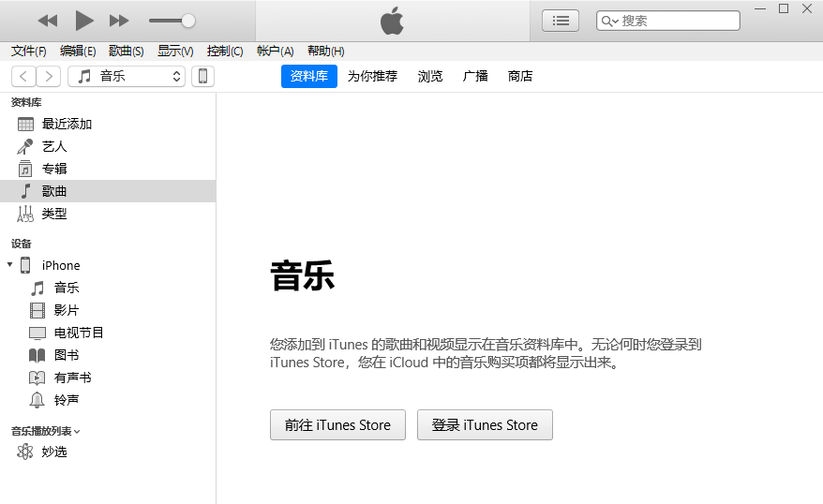
Task: Open iPhone 铃声 bell icon
Action: pyautogui.click(x=37, y=400)
